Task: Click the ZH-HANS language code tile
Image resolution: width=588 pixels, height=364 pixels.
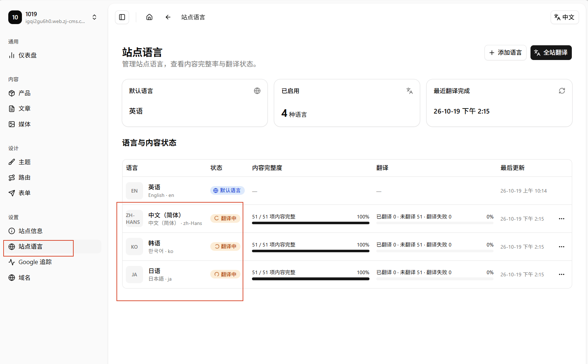Action: [134, 219]
